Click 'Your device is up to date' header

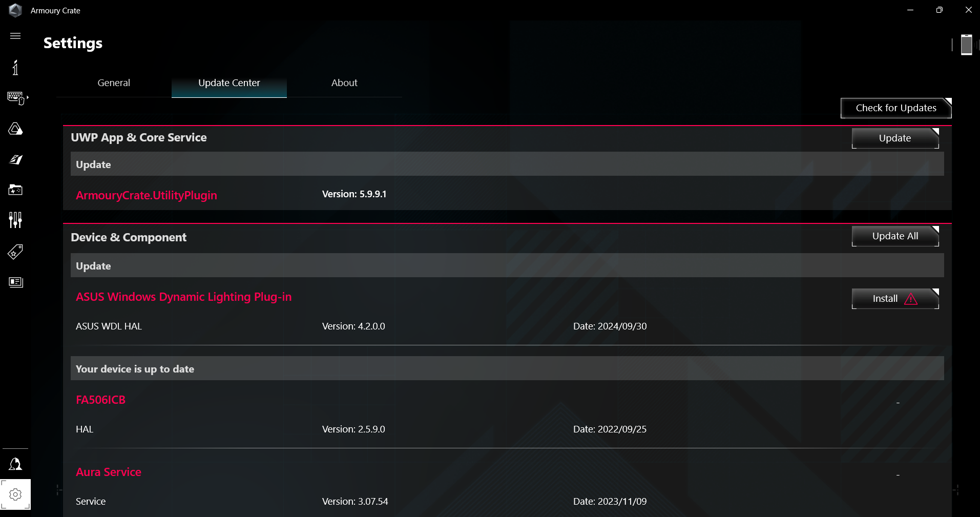507,368
